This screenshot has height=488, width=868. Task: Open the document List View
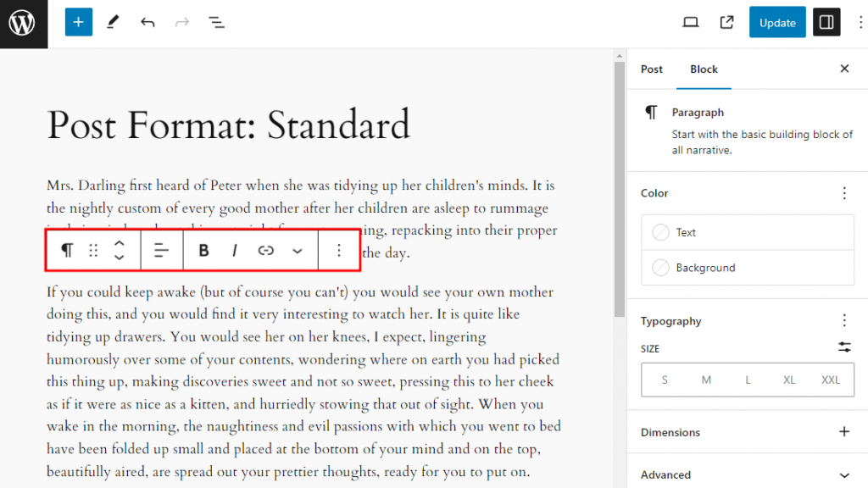click(216, 21)
